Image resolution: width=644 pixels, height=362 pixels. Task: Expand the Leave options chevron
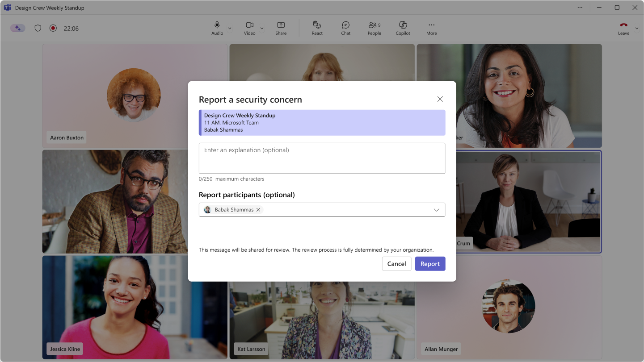pyautogui.click(x=637, y=28)
